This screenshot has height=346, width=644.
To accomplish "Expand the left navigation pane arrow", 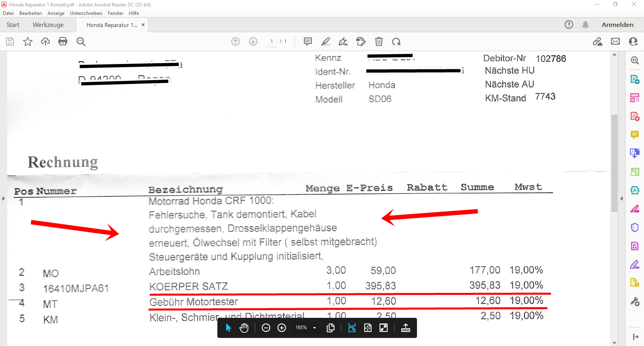I will tap(3, 198).
